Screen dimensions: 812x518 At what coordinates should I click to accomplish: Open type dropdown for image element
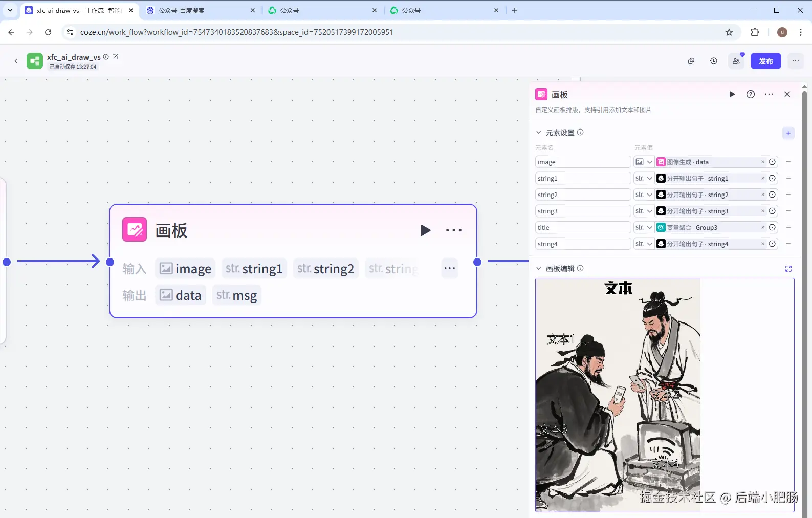click(x=644, y=162)
